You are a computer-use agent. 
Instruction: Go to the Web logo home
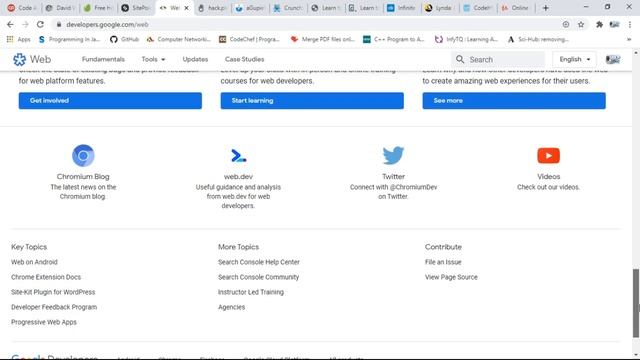coord(32,60)
